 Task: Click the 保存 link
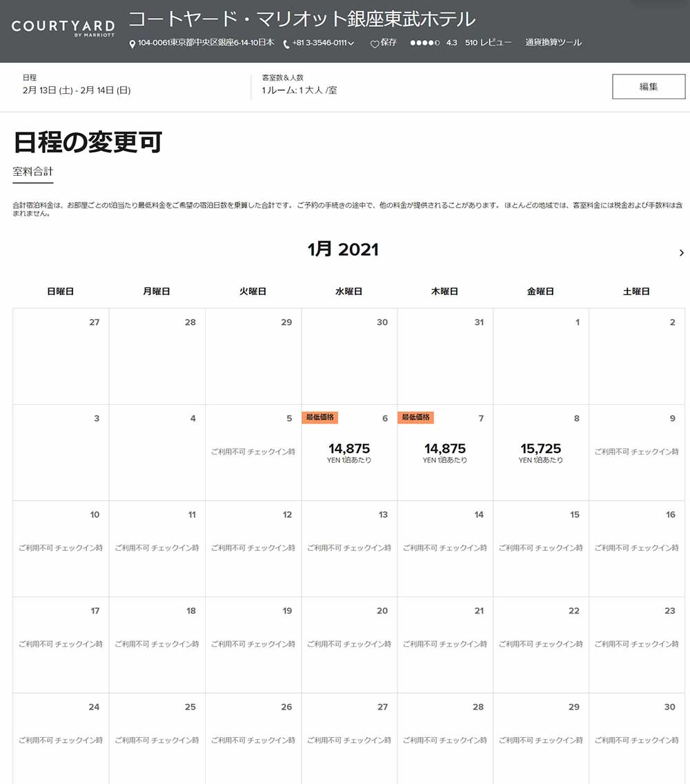[x=388, y=43]
